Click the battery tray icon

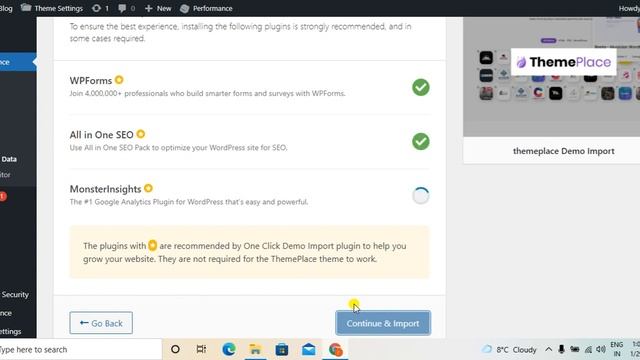[x=575, y=349]
